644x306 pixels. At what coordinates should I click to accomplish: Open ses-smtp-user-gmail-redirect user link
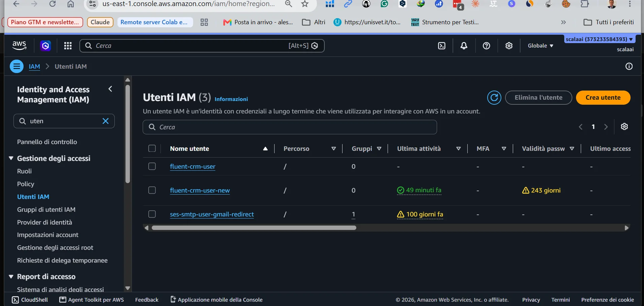pos(212,214)
